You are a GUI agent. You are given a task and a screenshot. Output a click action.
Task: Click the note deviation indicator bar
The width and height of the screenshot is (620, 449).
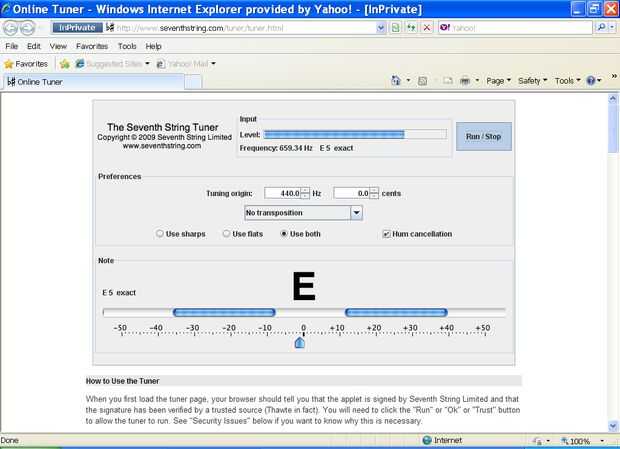304,313
